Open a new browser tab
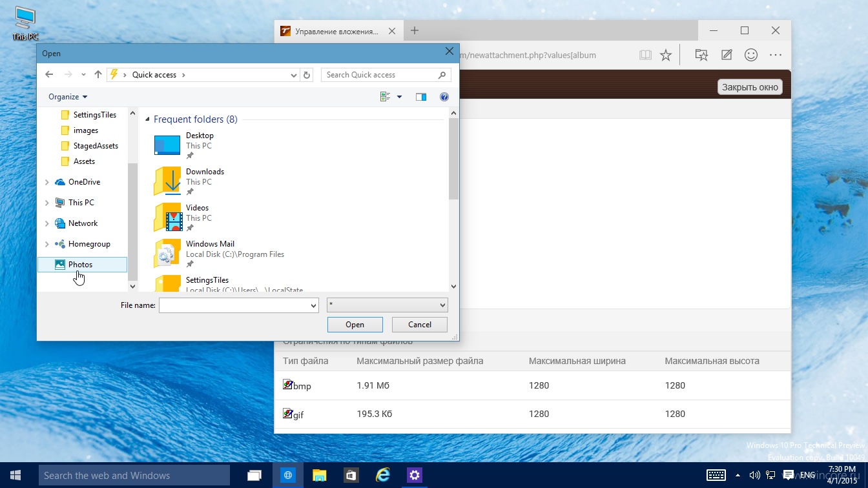The image size is (868, 488). coord(415,31)
